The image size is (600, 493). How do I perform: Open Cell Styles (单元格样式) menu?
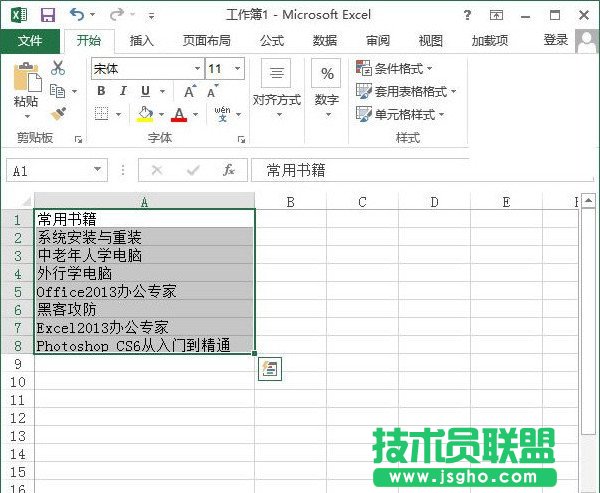click(400, 115)
